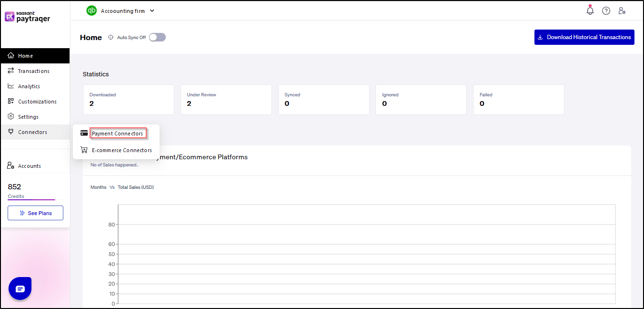644x309 pixels.
Task: Click the Auto Sync info icon
Action: (x=111, y=37)
